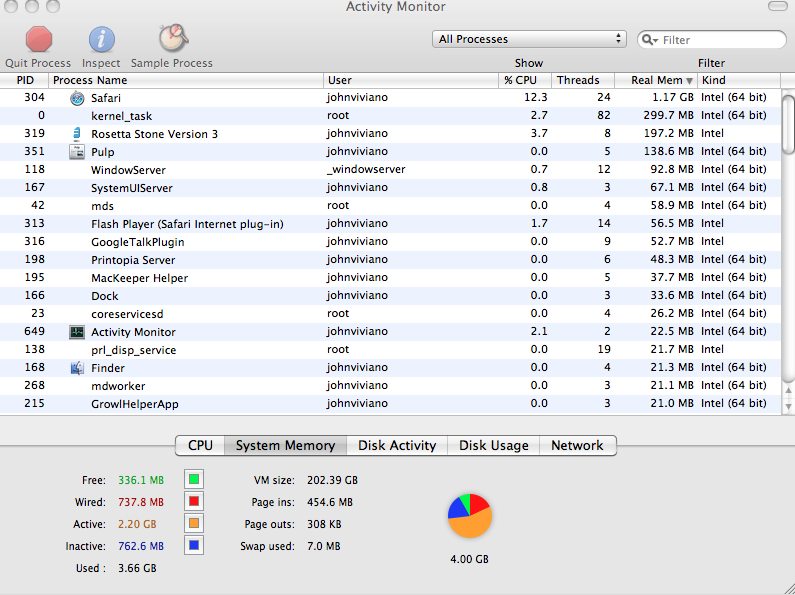Select the WindowServer process row

(390, 170)
